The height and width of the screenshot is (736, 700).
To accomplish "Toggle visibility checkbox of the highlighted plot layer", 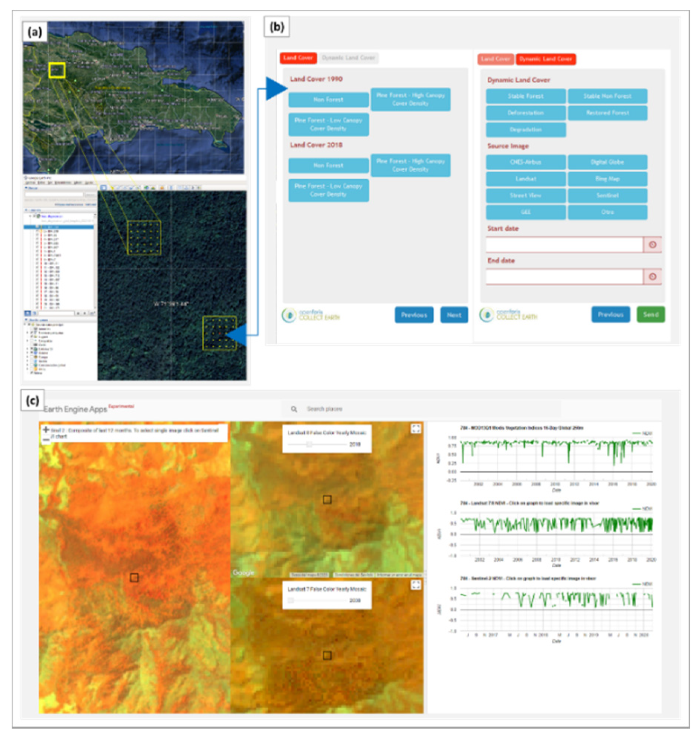I will coord(36,227).
